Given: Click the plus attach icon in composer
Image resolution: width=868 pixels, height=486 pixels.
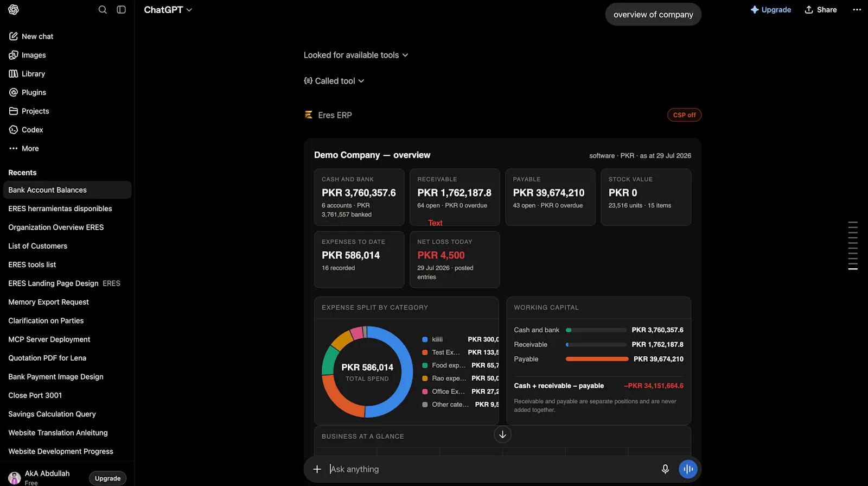Looking at the screenshot, I should 317,469.
